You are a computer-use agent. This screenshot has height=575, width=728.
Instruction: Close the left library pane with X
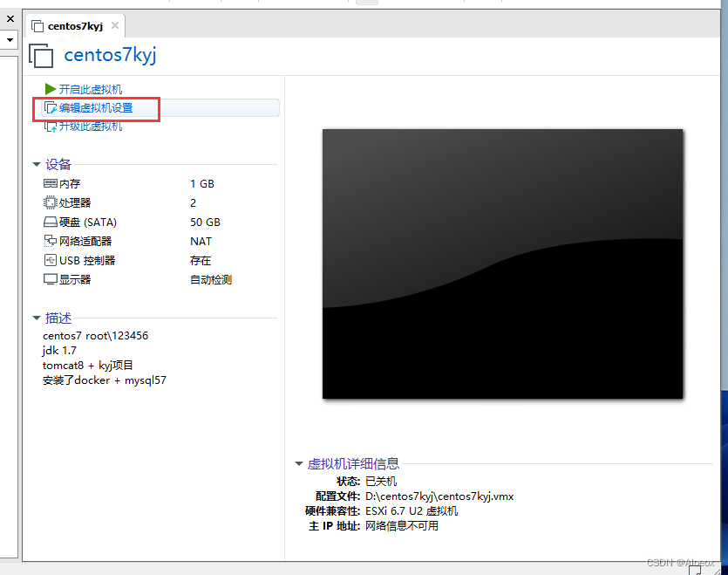coord(10,19)
